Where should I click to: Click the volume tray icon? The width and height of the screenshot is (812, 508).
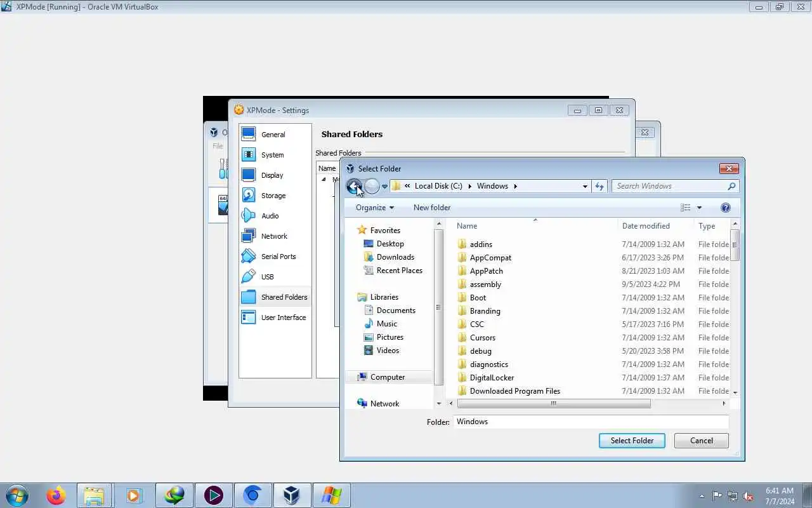tap(749, 496)
